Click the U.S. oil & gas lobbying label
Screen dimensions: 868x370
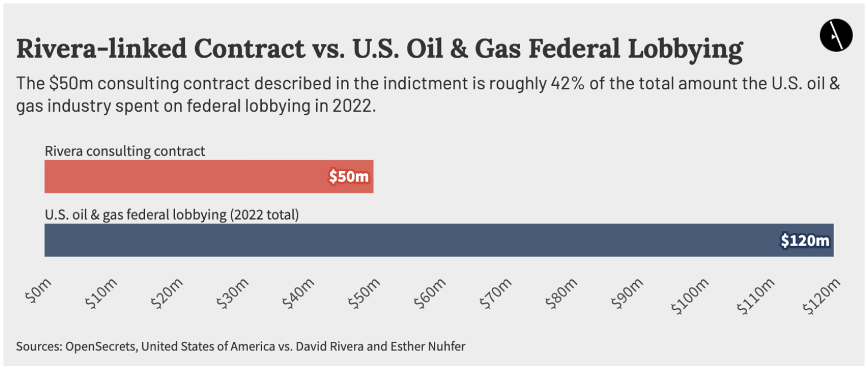[x=172, y=216]
